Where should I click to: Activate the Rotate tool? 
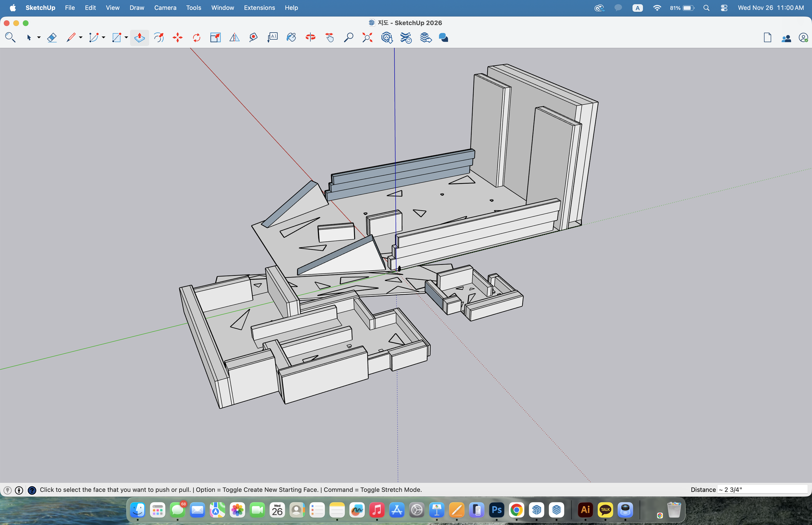click(x=196, y=38)
